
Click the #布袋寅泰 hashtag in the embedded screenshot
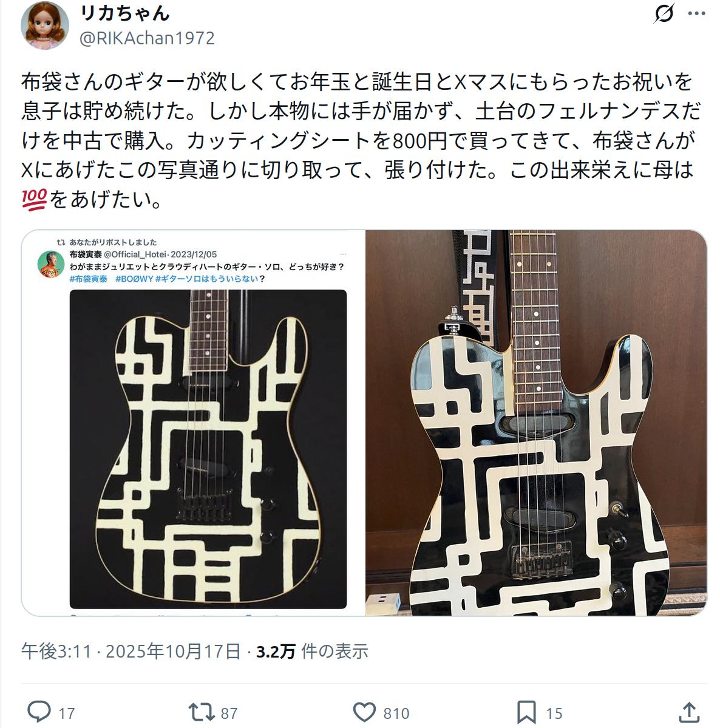(88, 279)
